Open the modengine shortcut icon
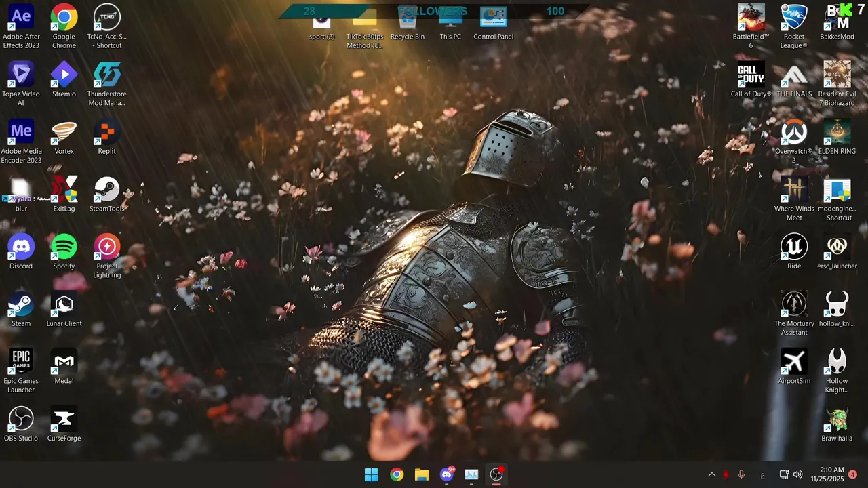The width and height of the screenshot is (868, 488). [837, 199]
